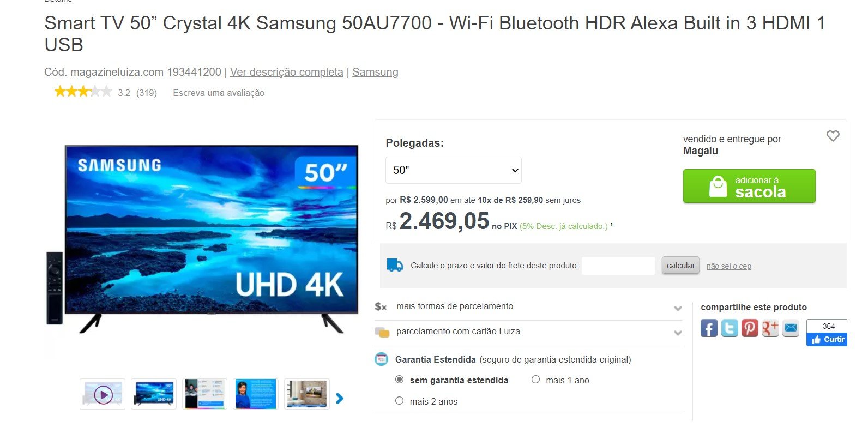Expand 'mais formas de parcelamento' section
The width and height of the screenshot is (868, 427).
point(528,307)
